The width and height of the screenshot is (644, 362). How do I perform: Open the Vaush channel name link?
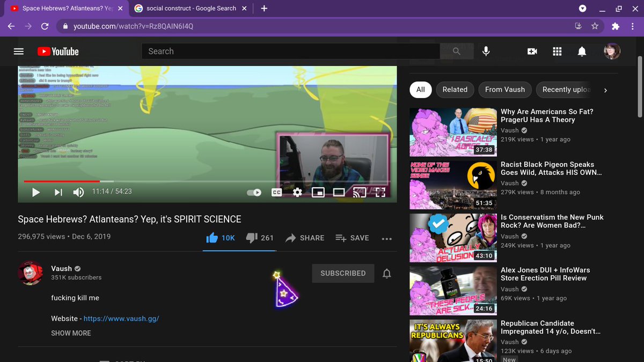[61, 268]
